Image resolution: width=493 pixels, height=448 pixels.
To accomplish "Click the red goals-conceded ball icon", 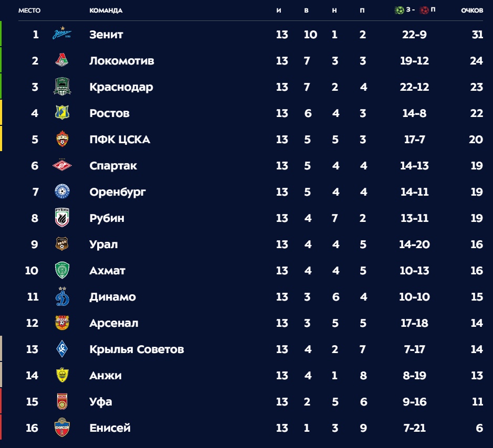I will pyautogui.click(x=424, y=10).
